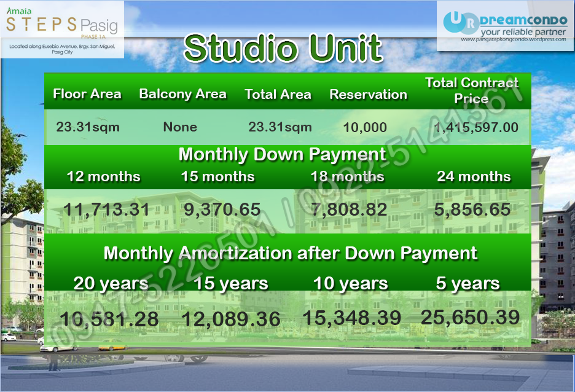Select the 10 years column label
This screenshot has width=575, height=392.
[350, 283]
